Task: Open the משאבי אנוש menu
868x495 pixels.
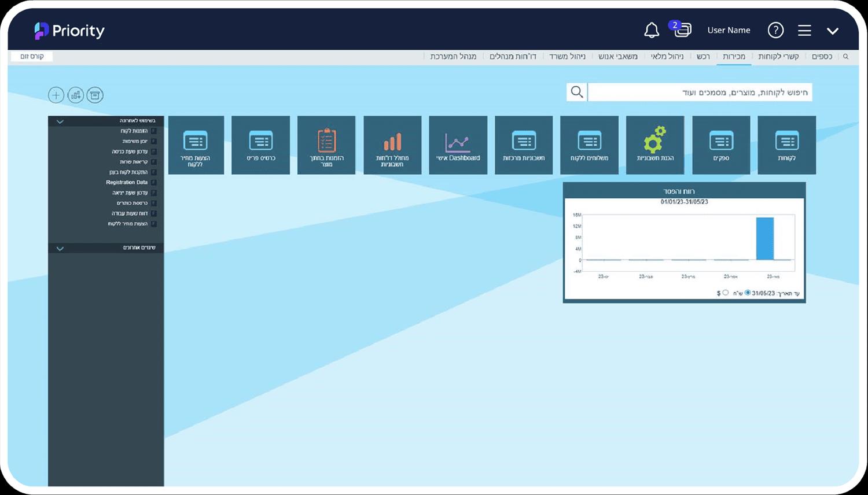Action: point(618,57)
